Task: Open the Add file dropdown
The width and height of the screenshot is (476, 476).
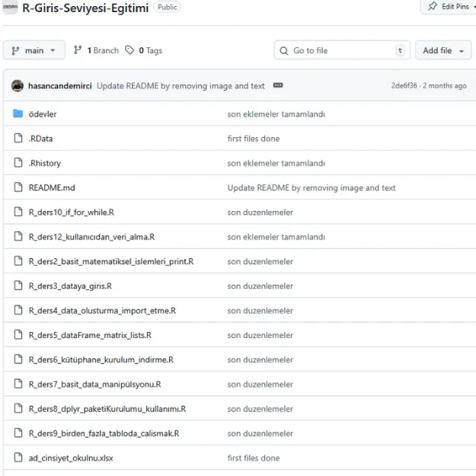Action: point(443,50)
